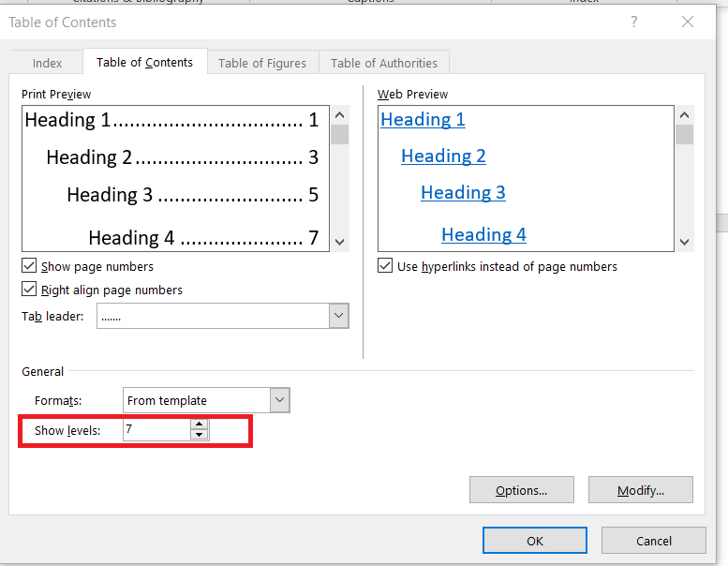Confirm with the OK button
The image size is (728, 566).
pyautogui.click(x=535, y=541)
